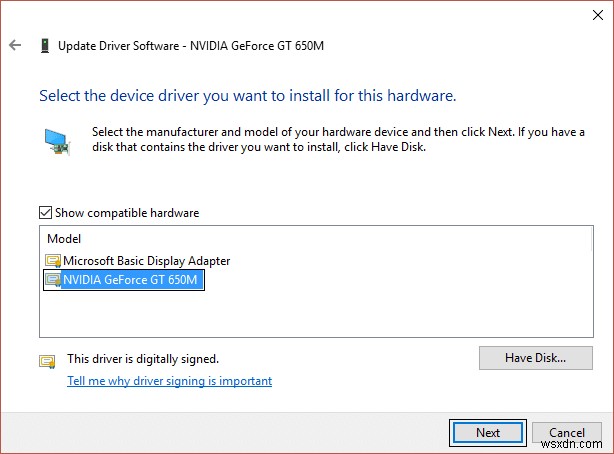Click the back arrow in the title bar
The width and height of the screenshot is (614, 454).
(x=15, y=45)
